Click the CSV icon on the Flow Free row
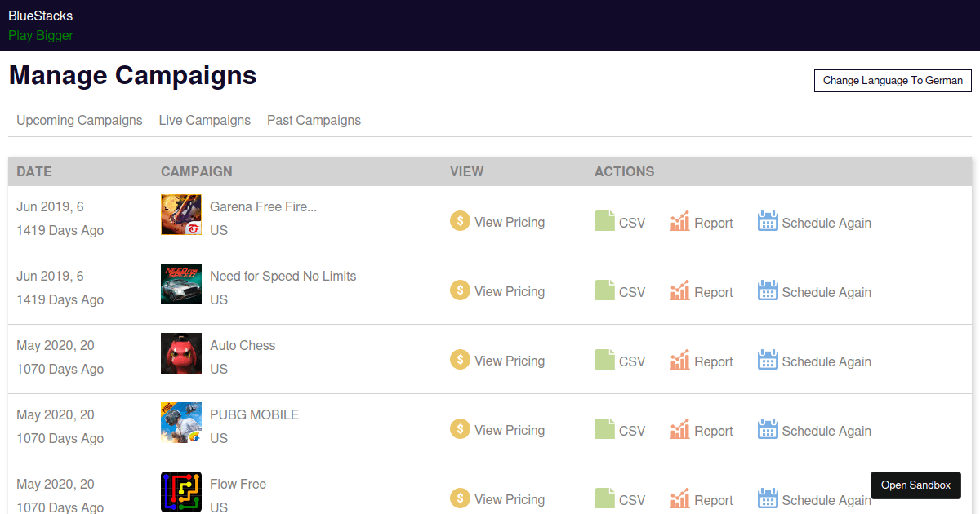The image size is (980, 514). tap(604, 497)
